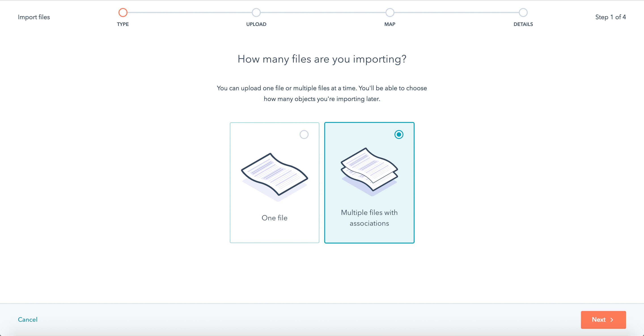Select the Multiple files with associations radio button
The height and width of the screenshot is (336, 644).
(399, 134)
